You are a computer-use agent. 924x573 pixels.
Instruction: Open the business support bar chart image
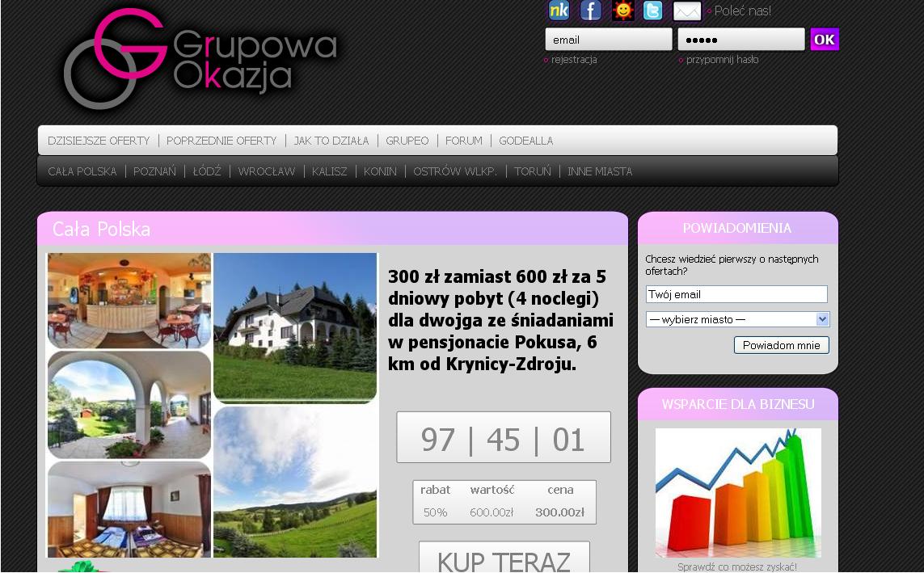pyautogui.click(x=738, y=492)
